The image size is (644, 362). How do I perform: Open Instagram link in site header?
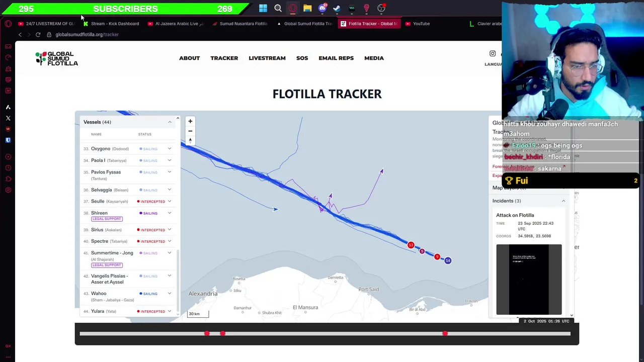[x=493, y=53]
